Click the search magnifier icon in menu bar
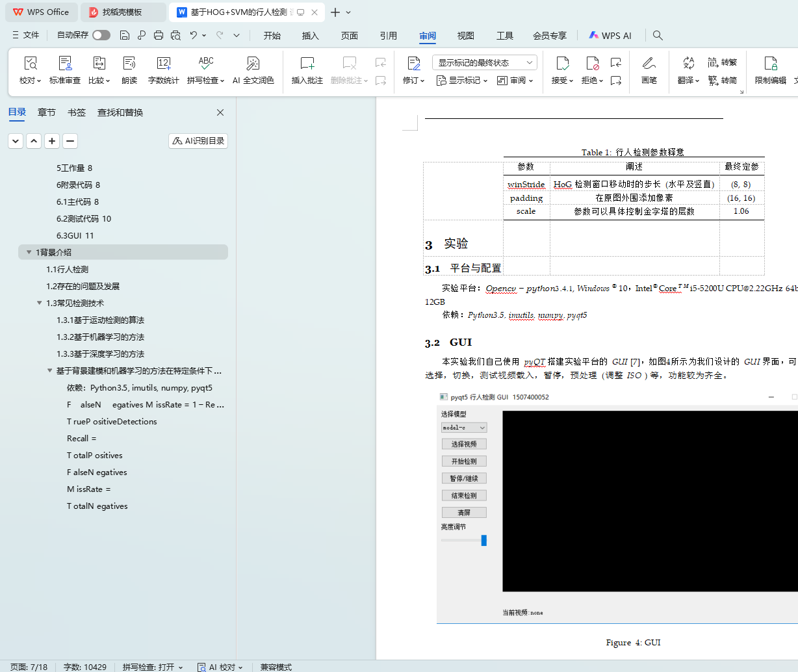798x672 pixels. pyautogui.click(x=658, y=35)
